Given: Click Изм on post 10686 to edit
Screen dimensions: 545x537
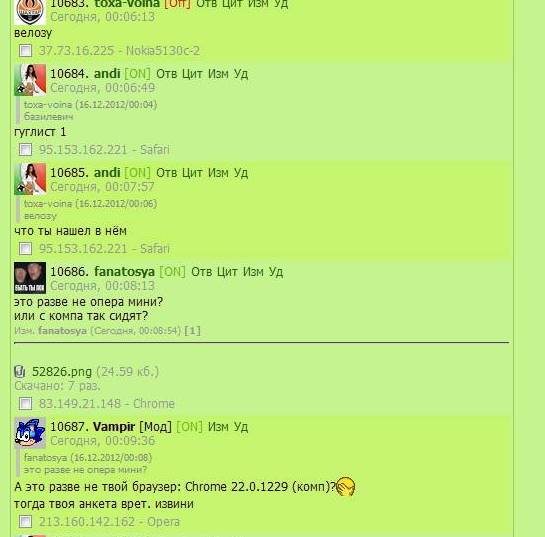Looking at the screenshot, I should (x=253, y=272).
